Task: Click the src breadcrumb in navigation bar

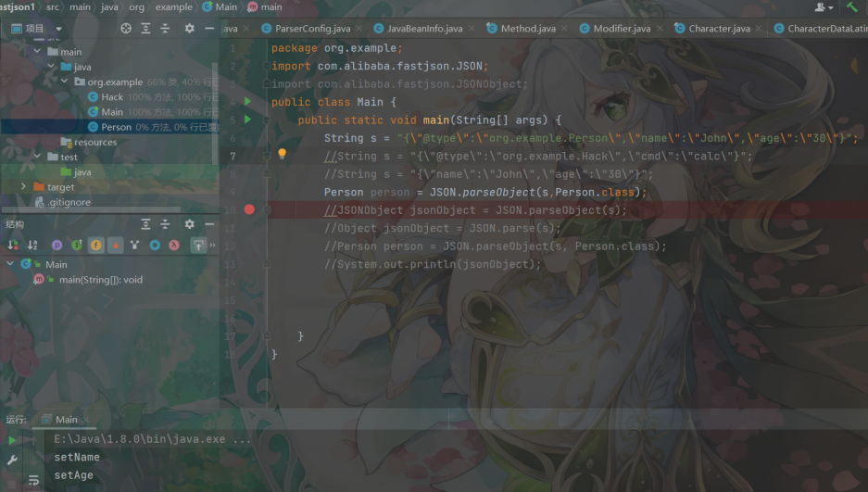Action: (53, 7)
